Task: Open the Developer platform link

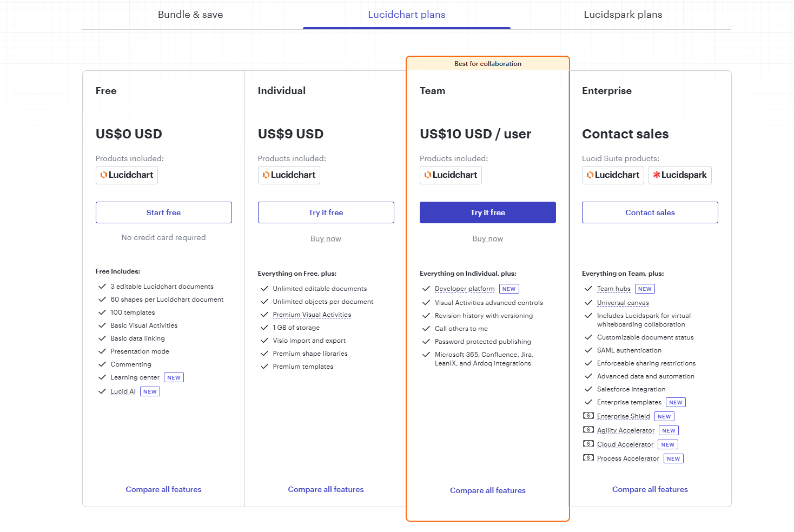Action: [x=465, y=289]
